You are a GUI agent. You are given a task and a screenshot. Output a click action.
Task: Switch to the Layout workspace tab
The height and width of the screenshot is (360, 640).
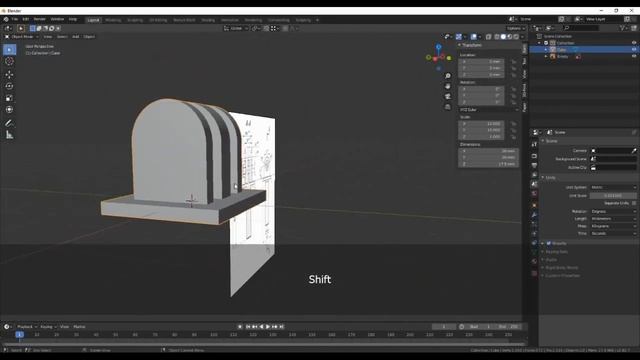point(93,20)
